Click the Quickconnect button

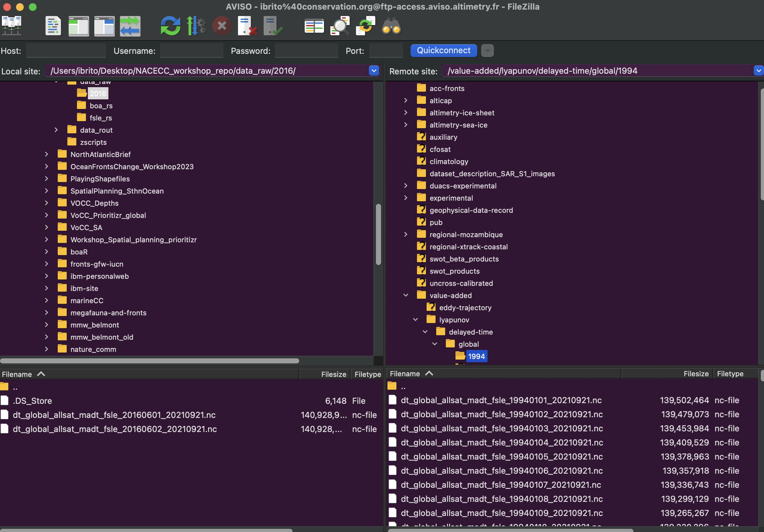(x=443, y=51)
